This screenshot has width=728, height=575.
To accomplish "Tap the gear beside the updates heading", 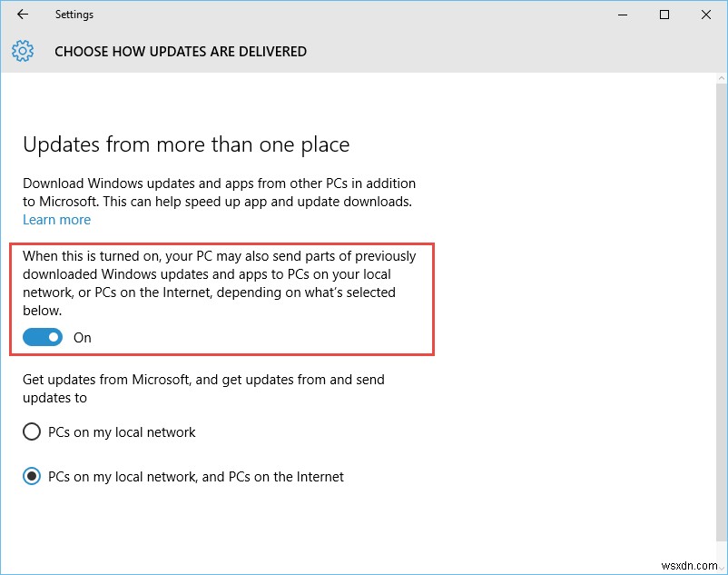I will [22, 51].
